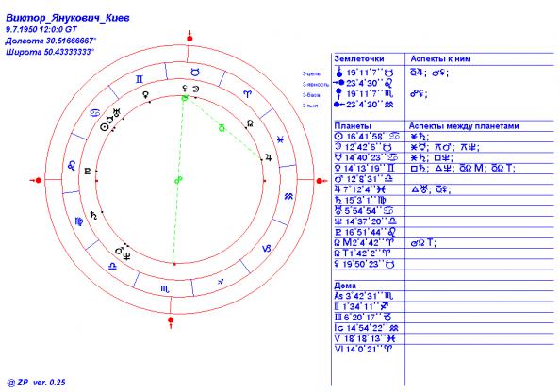
Task: Click the 'Планеты' section header
Action: point(353,126)
